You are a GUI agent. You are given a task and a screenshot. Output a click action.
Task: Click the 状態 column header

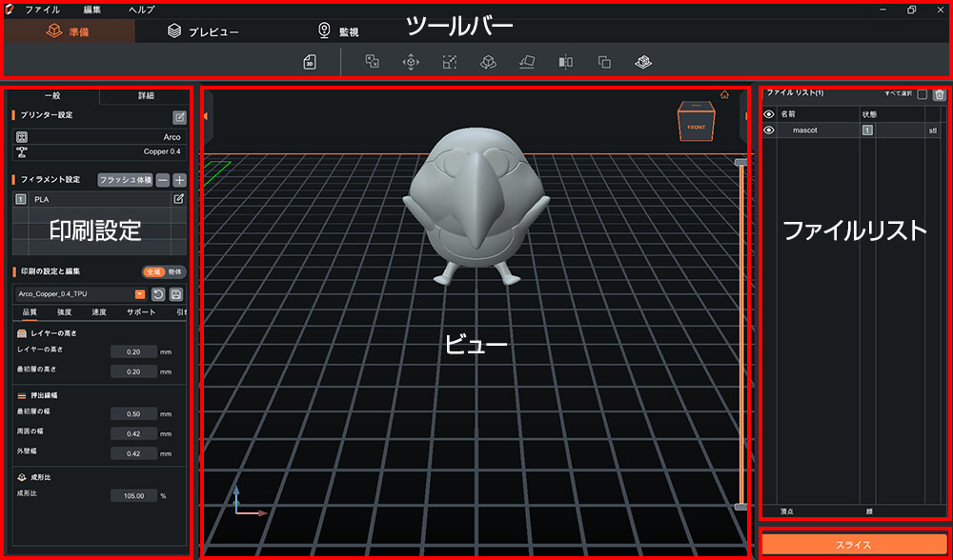tap(869, 113)
